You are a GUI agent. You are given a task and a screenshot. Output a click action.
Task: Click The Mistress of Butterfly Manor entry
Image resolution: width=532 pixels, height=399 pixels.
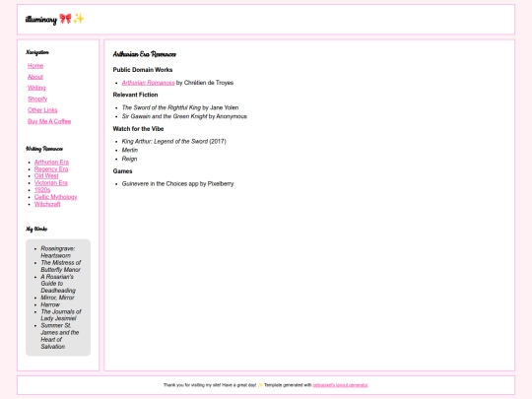coord(61,266)
